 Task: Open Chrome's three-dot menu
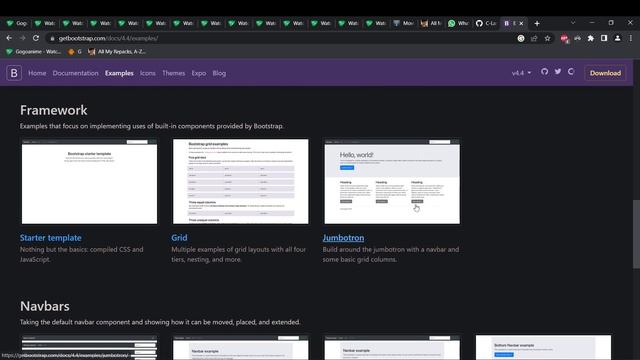click(631, 38)
